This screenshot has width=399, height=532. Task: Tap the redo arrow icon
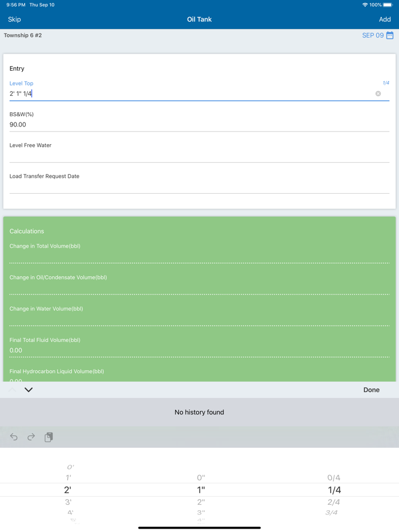click(31, 437)
